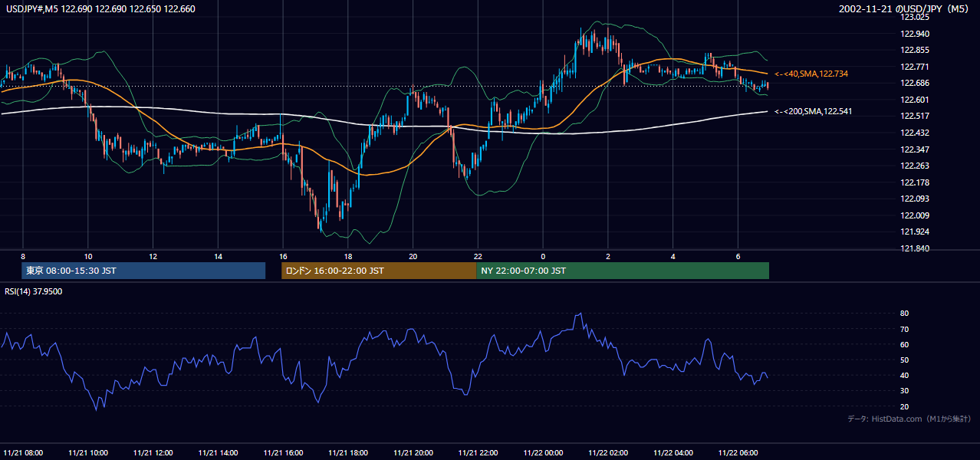
Task: Click the 11/22 04:00 time label
Action: (x=673, y=452)
